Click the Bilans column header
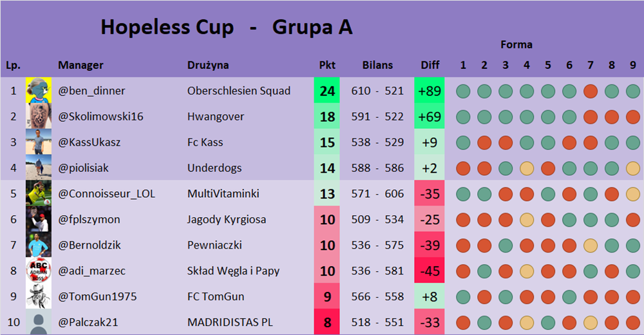The width and height of the screenshot is (644, 335). click(x=377, y=65)
